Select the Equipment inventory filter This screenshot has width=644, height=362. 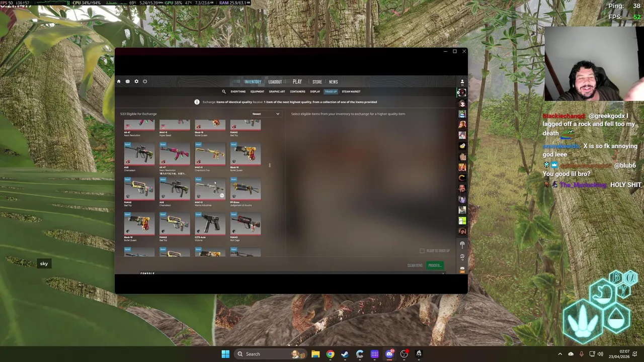tap(257, 92)
